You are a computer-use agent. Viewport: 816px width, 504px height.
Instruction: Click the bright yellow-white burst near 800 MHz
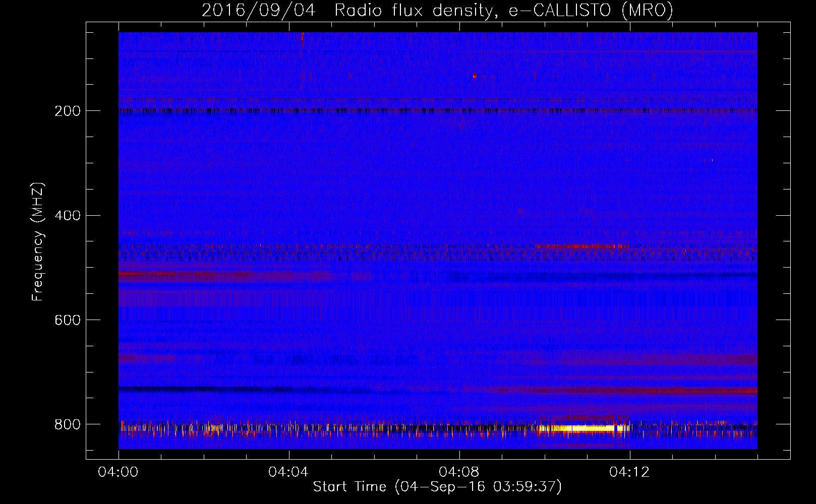tap(585, 428)
